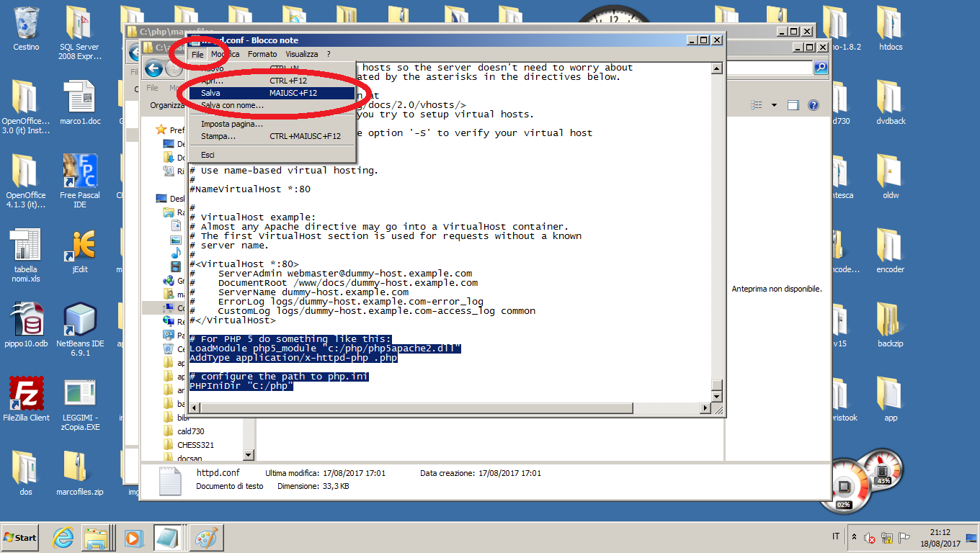This screenshot has width=980, height=553.
Task: Select Stampa menu entry
Action: coord(218,136)
